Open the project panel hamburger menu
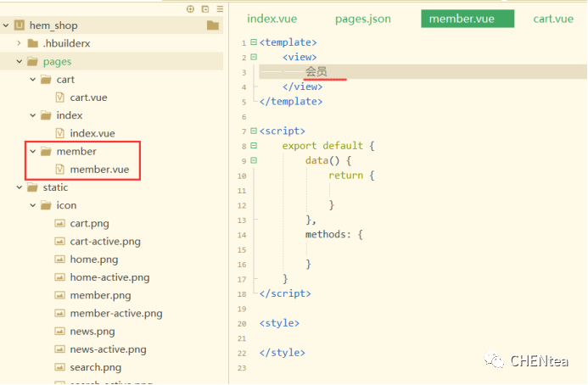 pyautogui.click(x=219, y=8)
